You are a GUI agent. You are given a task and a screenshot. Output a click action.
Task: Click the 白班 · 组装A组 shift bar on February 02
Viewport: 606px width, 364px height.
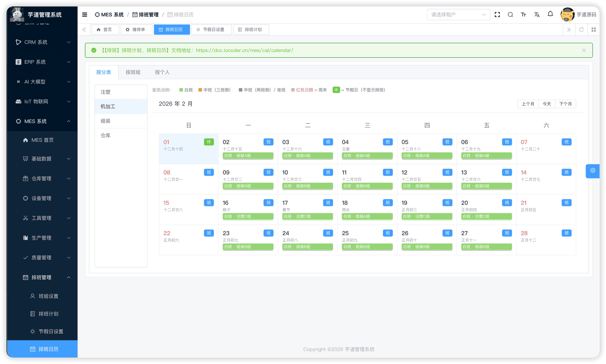[248, 155]
